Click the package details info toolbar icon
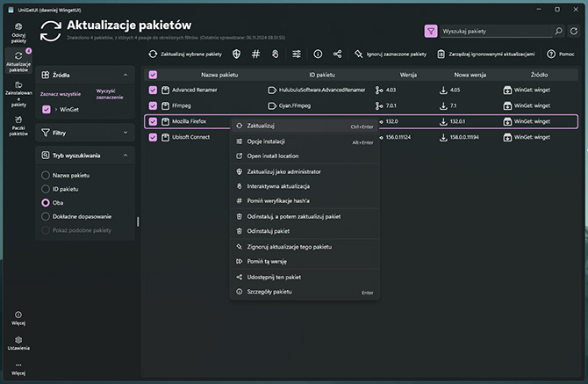 coord(318,54)
